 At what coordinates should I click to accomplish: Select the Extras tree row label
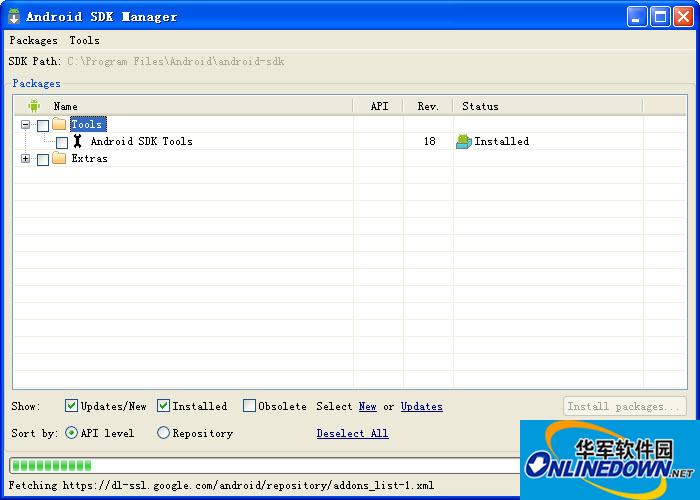89,158
